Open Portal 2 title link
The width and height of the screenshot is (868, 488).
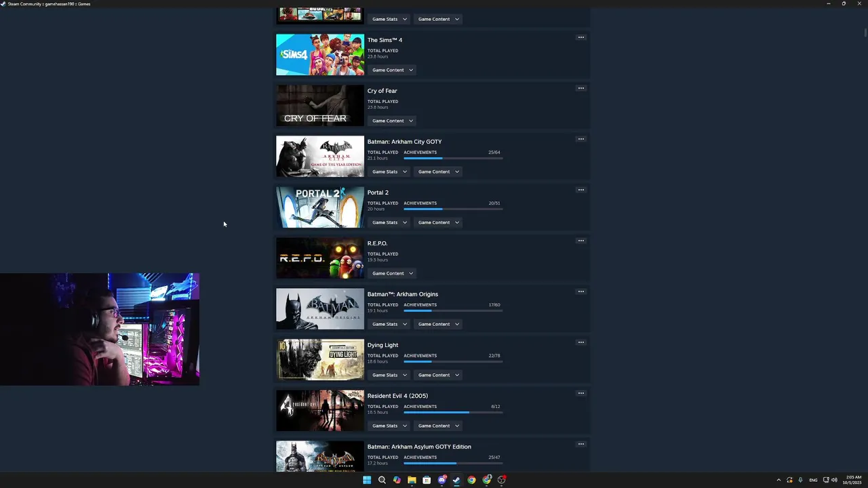tap(378, 192)
